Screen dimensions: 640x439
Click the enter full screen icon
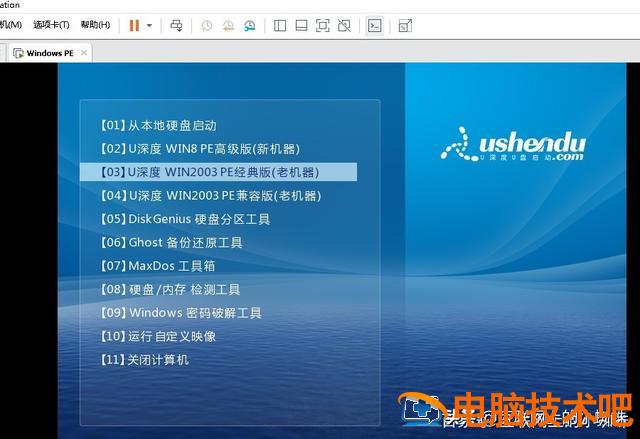[x=323, y=25]
